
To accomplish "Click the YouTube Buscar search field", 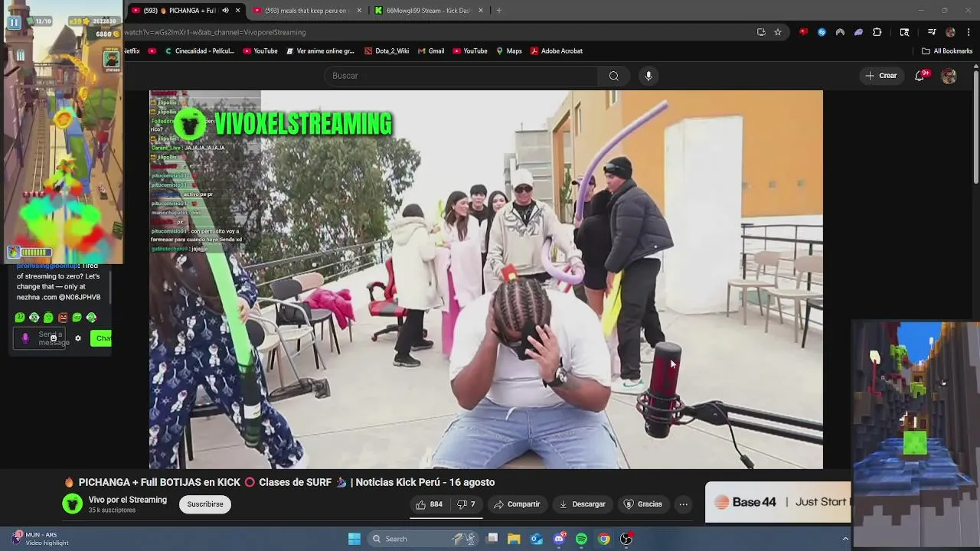I will pos(462,76).
